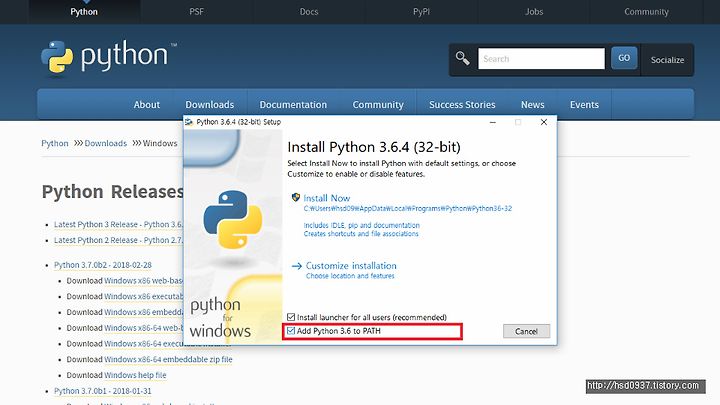Viewport: 720px width, 405px height.
Task: Open Community in the blue navigation bar
Action: tap(378, 105)
